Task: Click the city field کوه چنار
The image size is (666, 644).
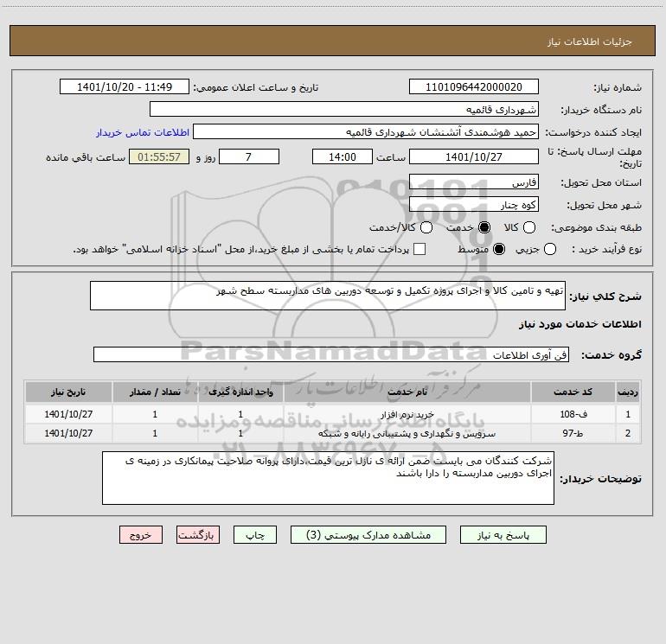Action: pyautogui.click(x=474, y=205)
